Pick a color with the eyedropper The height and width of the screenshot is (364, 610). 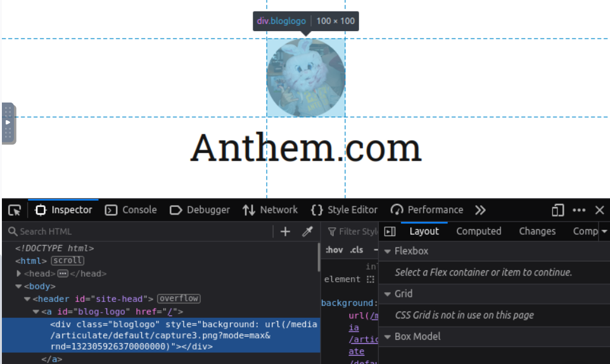[x=307, y=232]
